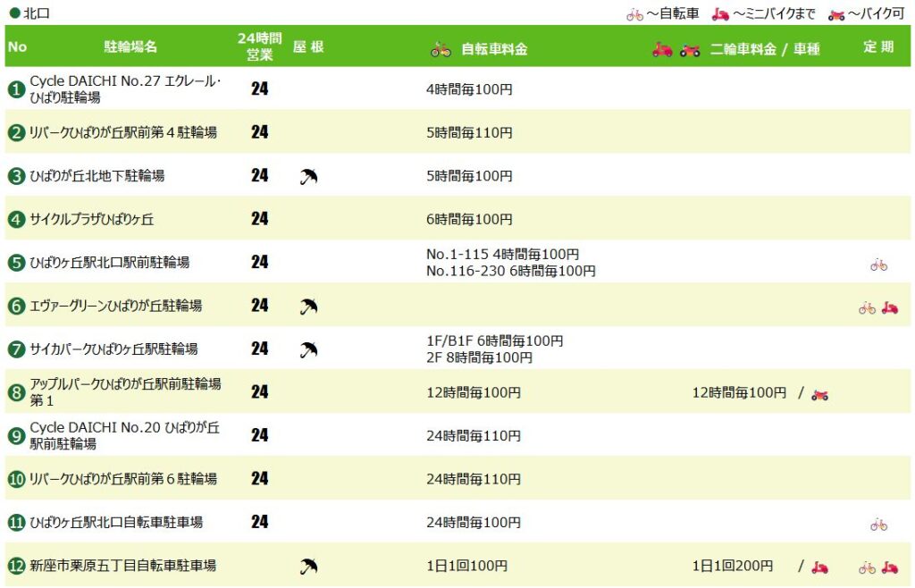The height and width of the screenshot is (588, 915).
Task: Open リパークひばりが丘駅前第4駐輪場 name
Action: 123,132
